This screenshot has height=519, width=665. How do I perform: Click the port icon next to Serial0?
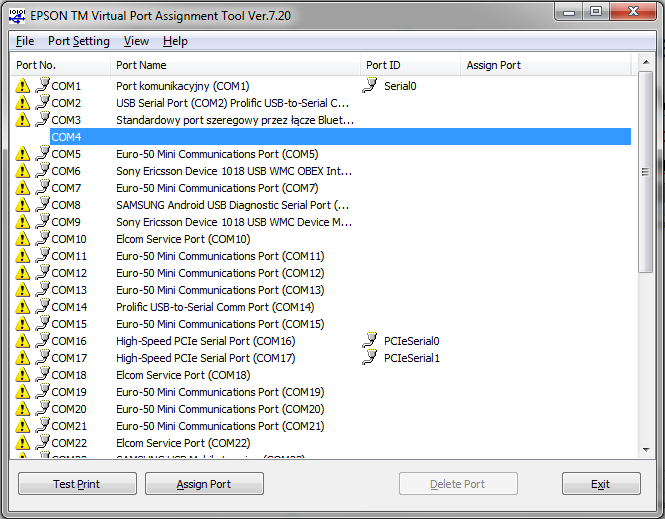click(x=370, y=85)
